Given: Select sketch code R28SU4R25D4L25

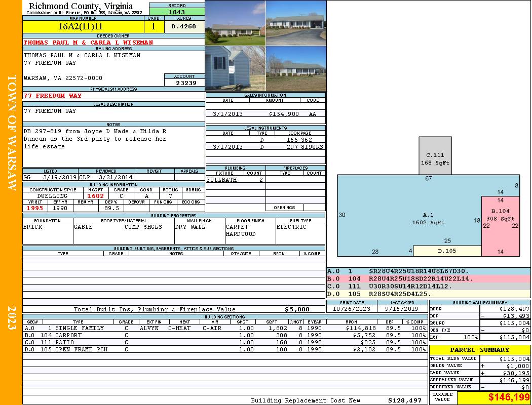Looking at the screenshot, I should 400,294.
